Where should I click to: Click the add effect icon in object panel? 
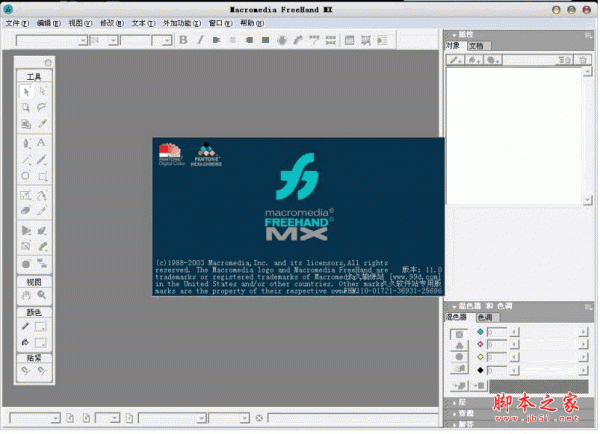492,60
